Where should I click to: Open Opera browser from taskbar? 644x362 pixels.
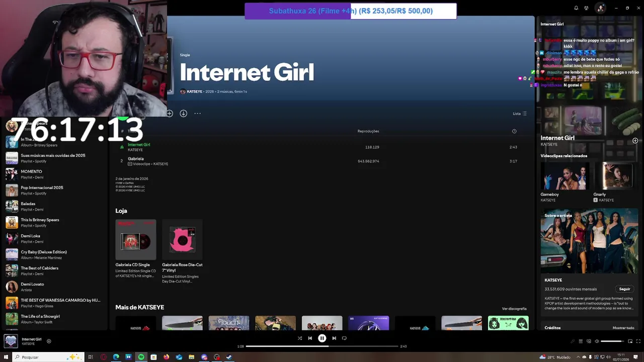104,357
